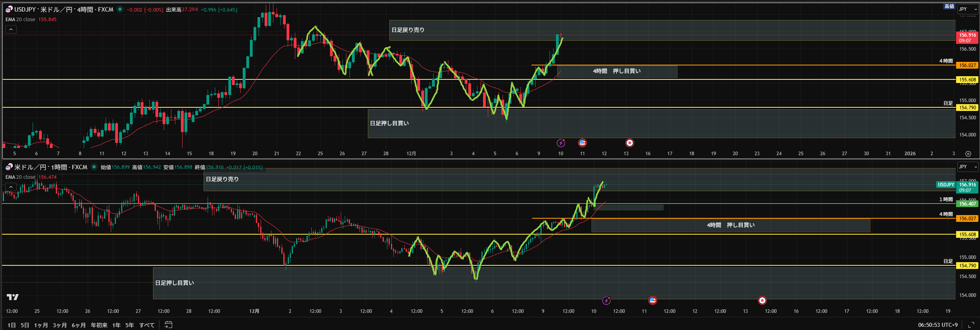Click green market status dot on 4-hour chart
This screenshot has width=980, height=330.
click(x=120, y=10)
